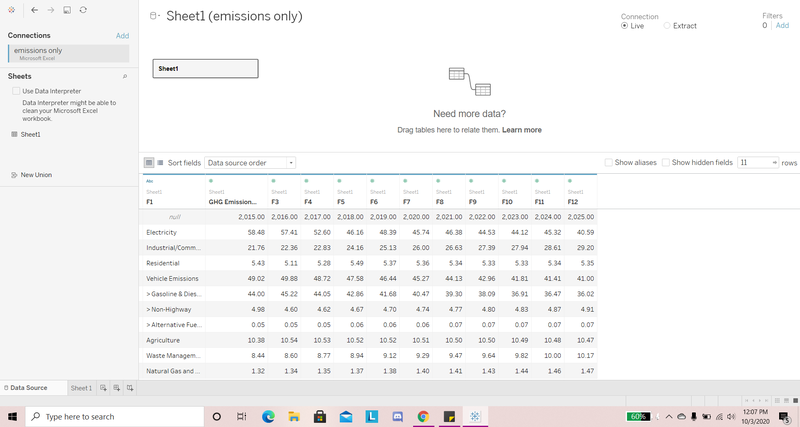Image resolution: width=800 pixels, height=427 pixels.
Task: Open File Explorer from the taskbar
Action: pos(294,416)
